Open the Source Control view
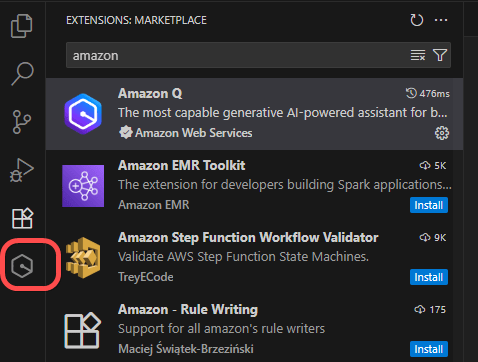Viewport: 478px width, 362px height. [22, 122]
